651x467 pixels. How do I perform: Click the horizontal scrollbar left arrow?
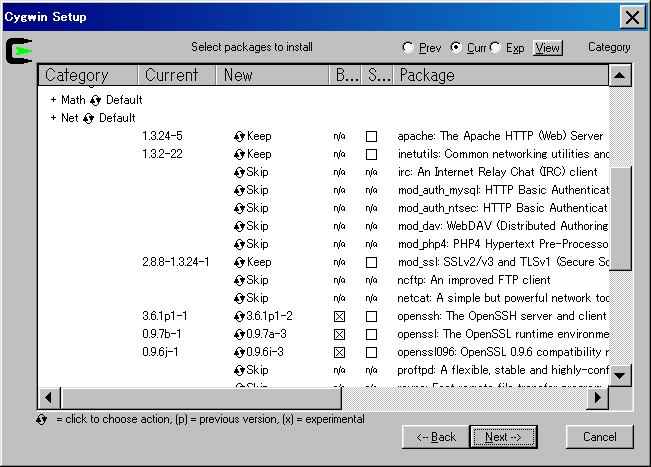click(49, 398)
